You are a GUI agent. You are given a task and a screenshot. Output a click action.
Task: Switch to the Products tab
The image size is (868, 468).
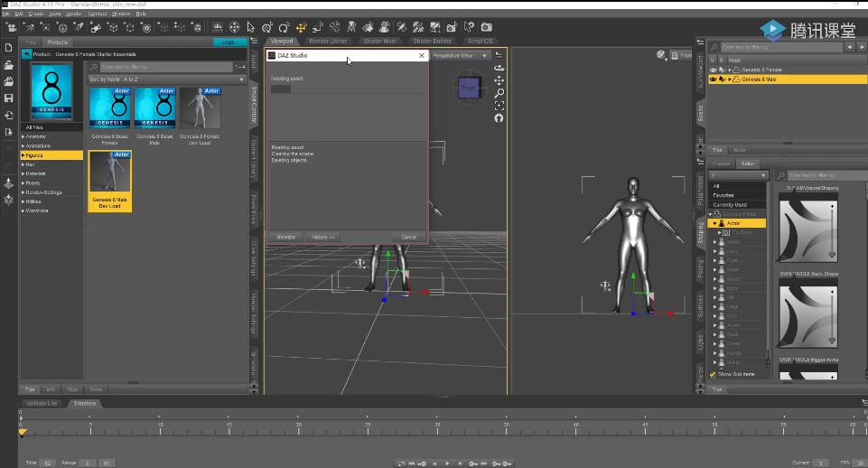[57, 42]
